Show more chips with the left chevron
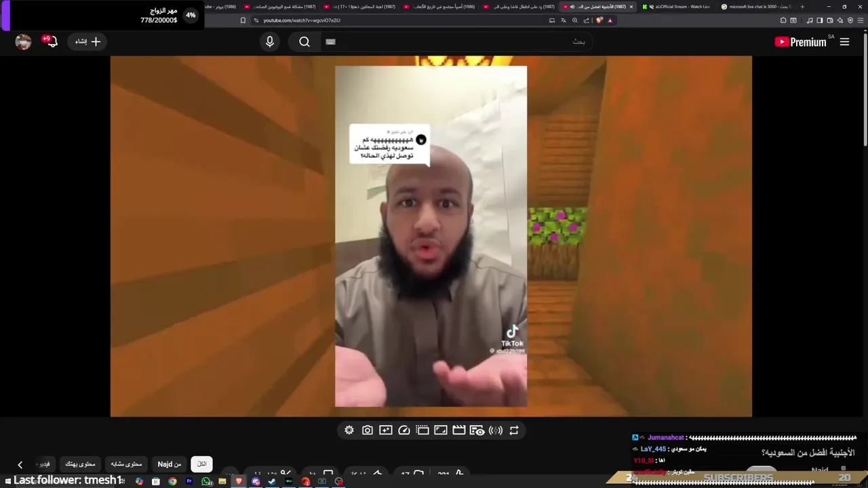 pos(20,465)
